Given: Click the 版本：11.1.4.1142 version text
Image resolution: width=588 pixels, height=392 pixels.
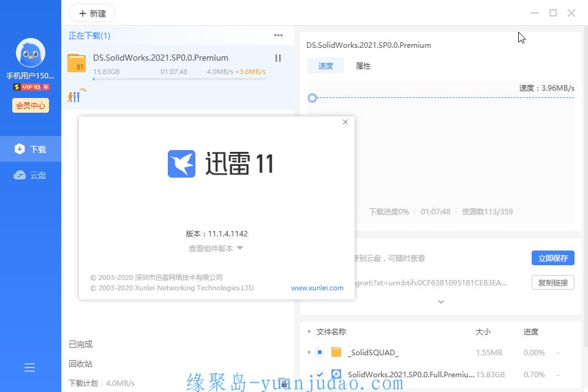Looking at the screenshot, I should click(216, 234).
